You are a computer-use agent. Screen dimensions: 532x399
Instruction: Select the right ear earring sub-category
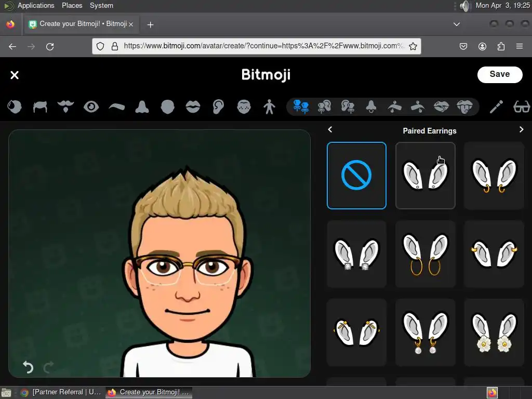(348, 107)
